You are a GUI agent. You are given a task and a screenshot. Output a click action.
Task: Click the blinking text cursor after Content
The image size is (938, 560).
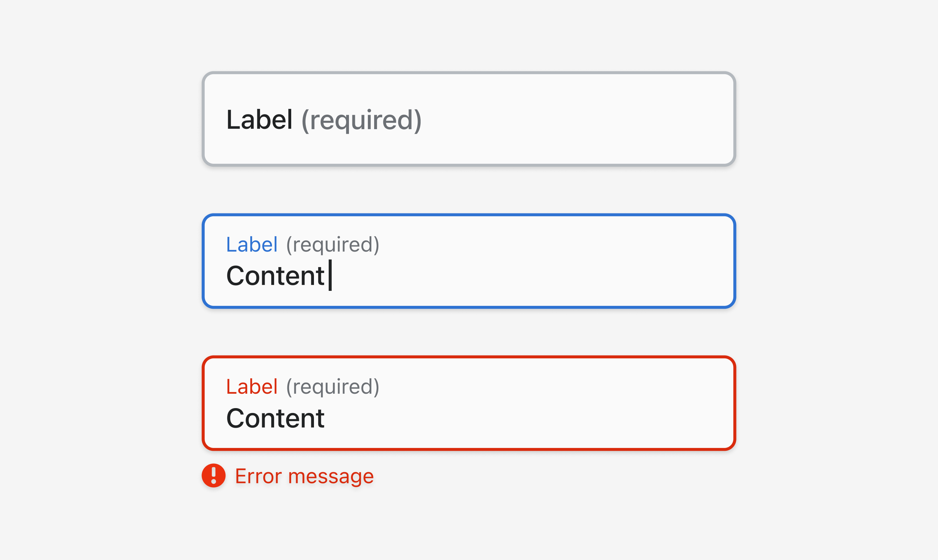pos(330,275)
